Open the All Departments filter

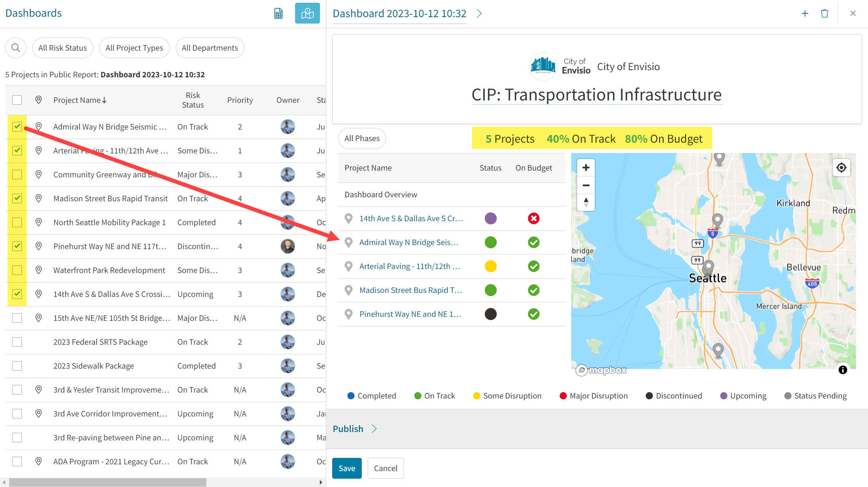click(210, 47)
